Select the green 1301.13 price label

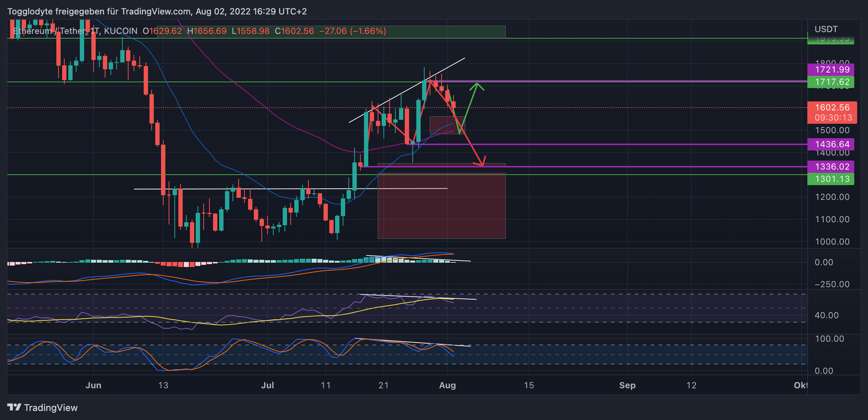(x=832, y=179)
